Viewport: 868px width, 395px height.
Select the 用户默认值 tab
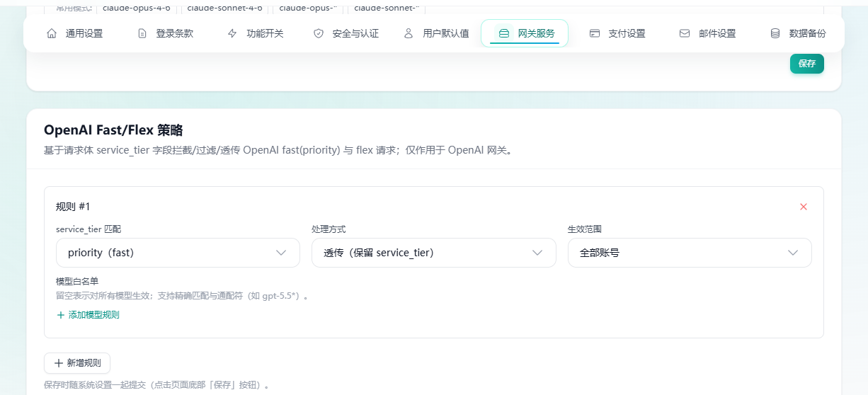click(437, 33)
